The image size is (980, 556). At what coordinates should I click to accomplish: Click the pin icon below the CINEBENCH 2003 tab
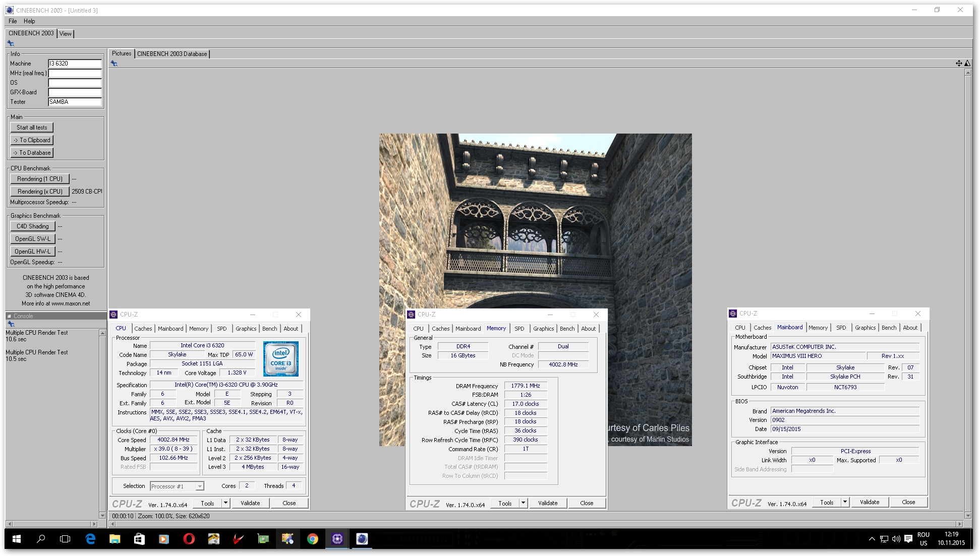11,43
